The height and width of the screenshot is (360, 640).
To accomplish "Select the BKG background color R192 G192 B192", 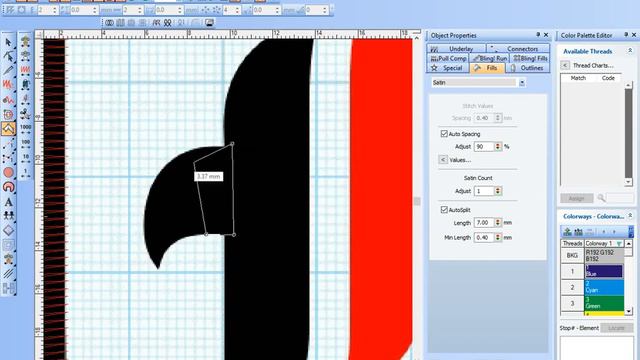I will (x=604, y=256).
